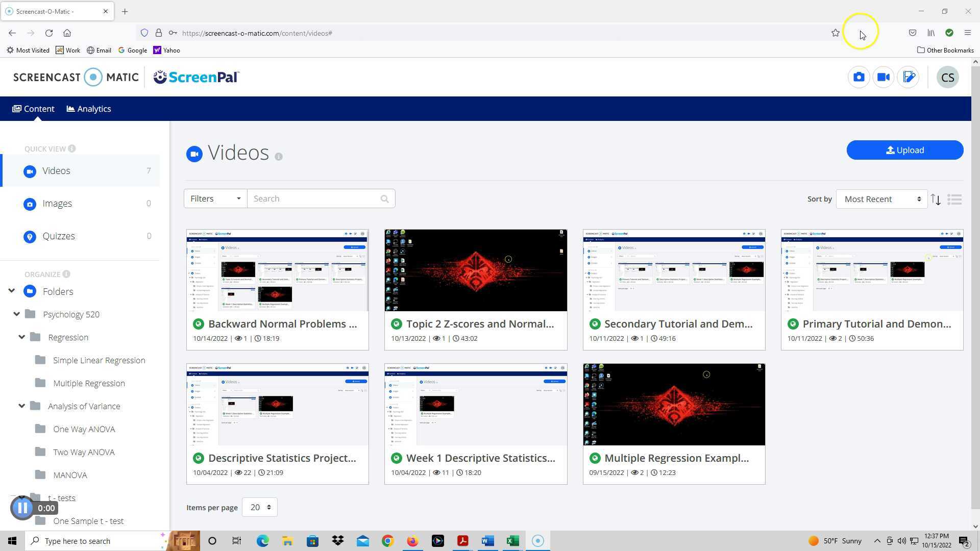Screen dimensions: 980x551
Task: Open the CS account avatar
Action: point(947,78)
